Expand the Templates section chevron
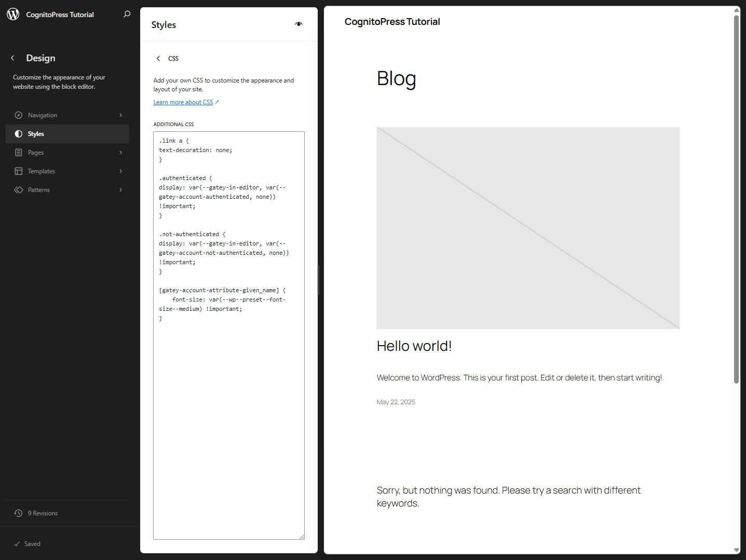 pyautogui.click(x=121, y=171)
